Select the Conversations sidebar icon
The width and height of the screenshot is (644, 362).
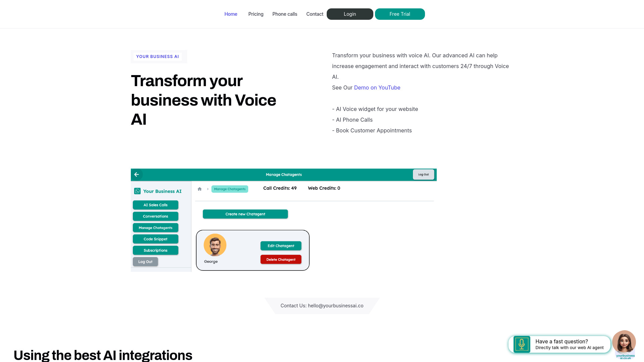click(x=155, y=216)
